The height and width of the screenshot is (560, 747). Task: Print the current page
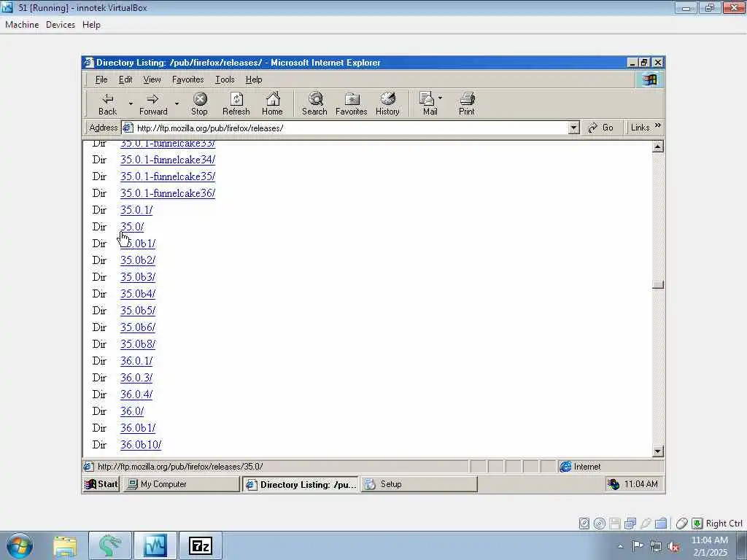click(x=466, y=104)
